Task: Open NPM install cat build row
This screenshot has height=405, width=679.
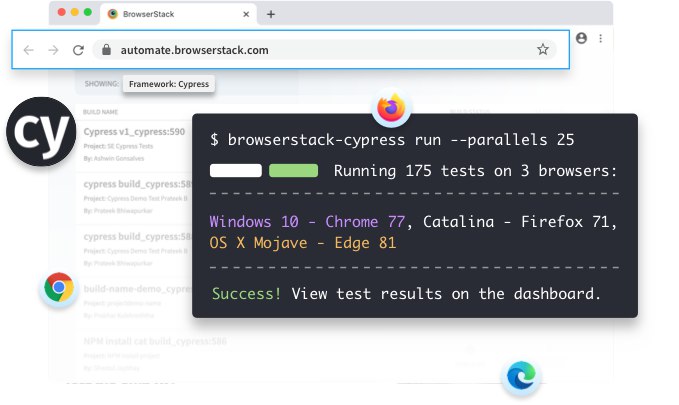Action: tap(155, 341)
